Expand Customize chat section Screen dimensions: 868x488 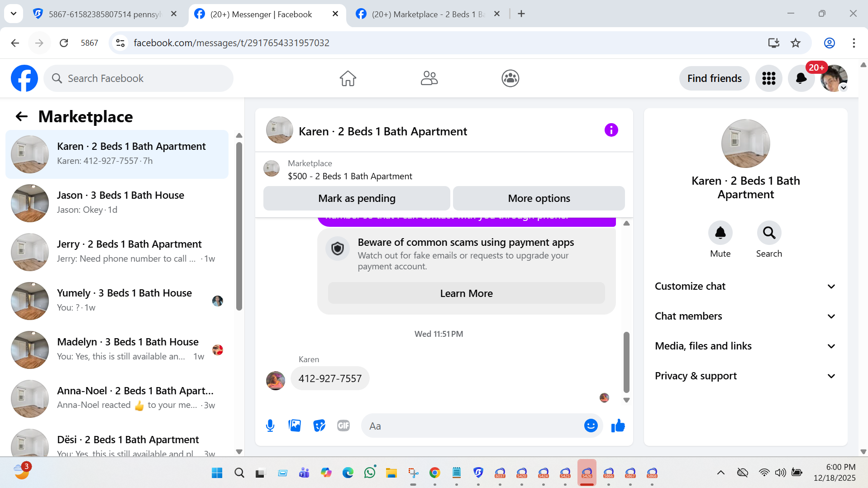[x=745, y=287]
